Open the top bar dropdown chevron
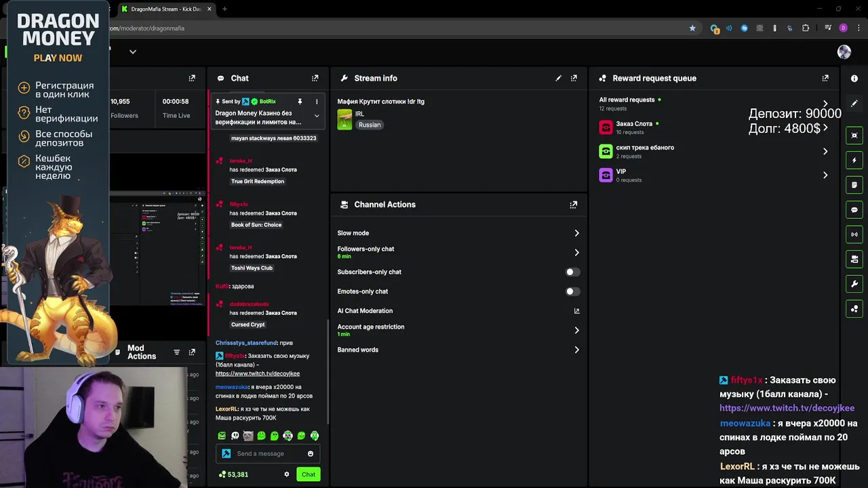Screen dimensions: 868x488 click(x=133, y=52)
